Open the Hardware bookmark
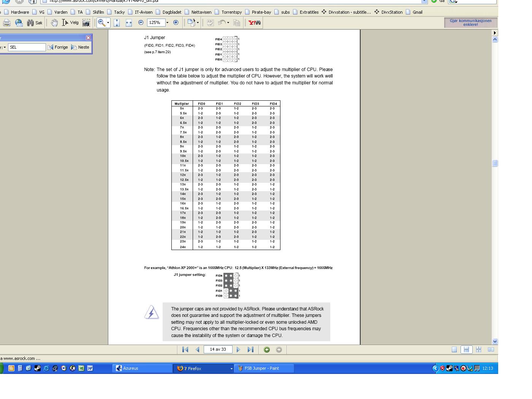Screen dimensions: 532x399 (16, 12)
